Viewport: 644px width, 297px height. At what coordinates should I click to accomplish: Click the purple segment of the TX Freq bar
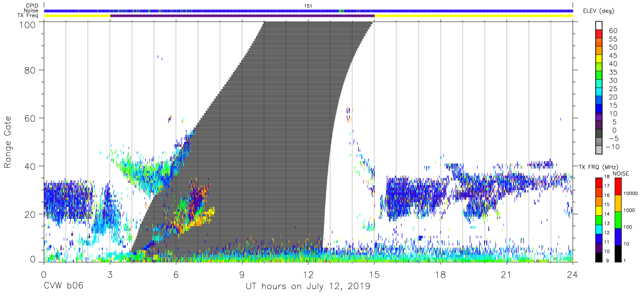coord(242,16)
